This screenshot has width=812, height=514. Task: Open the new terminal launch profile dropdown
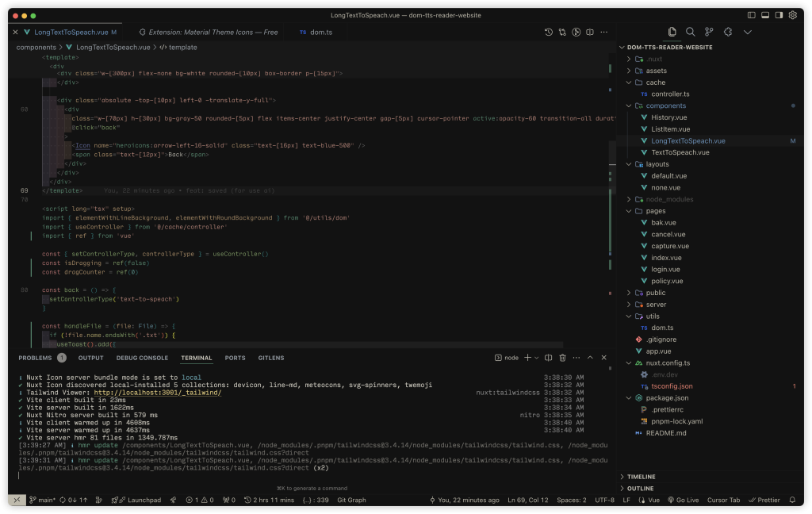(x=536, y=358)
